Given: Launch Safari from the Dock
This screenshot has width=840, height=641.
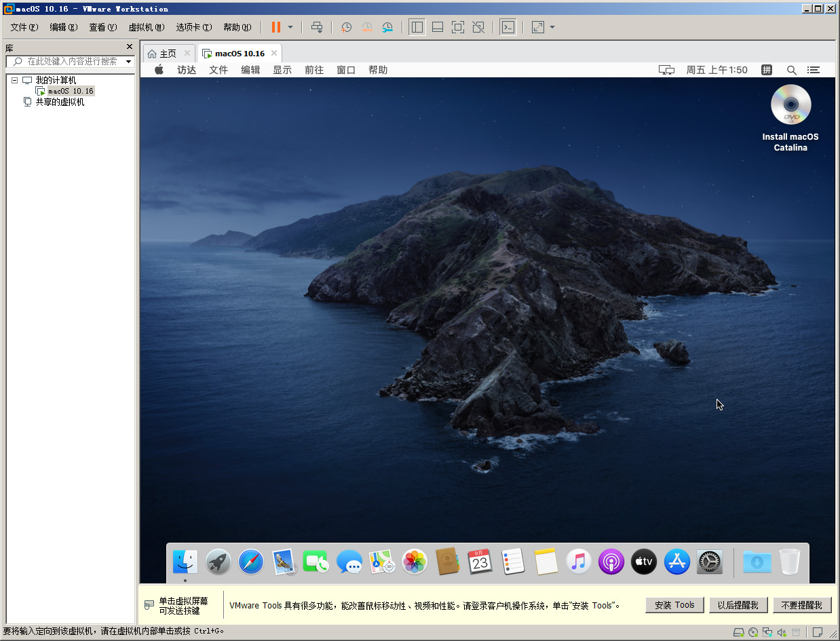Looking at the screenshot, I should [251, 562].
